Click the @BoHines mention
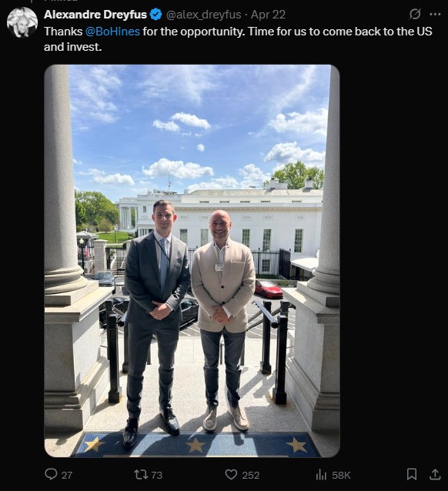Screen dimensions: 448x491 point(112,32)
